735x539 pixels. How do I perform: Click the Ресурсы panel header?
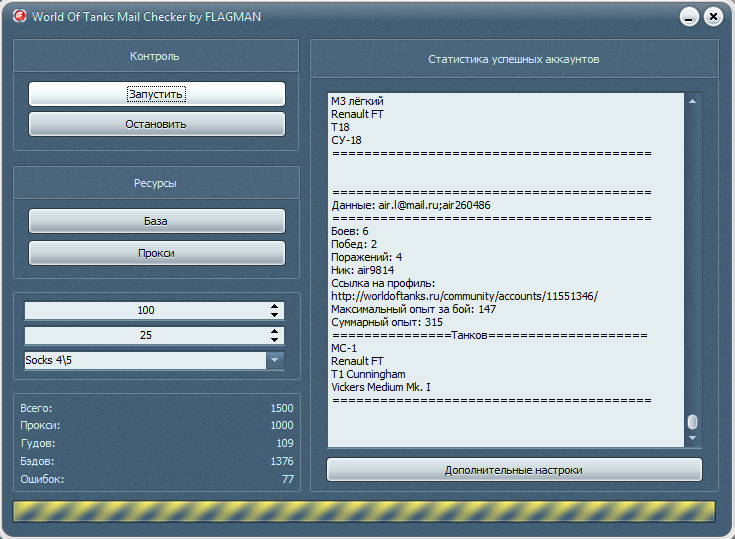(x=156, y=183)
